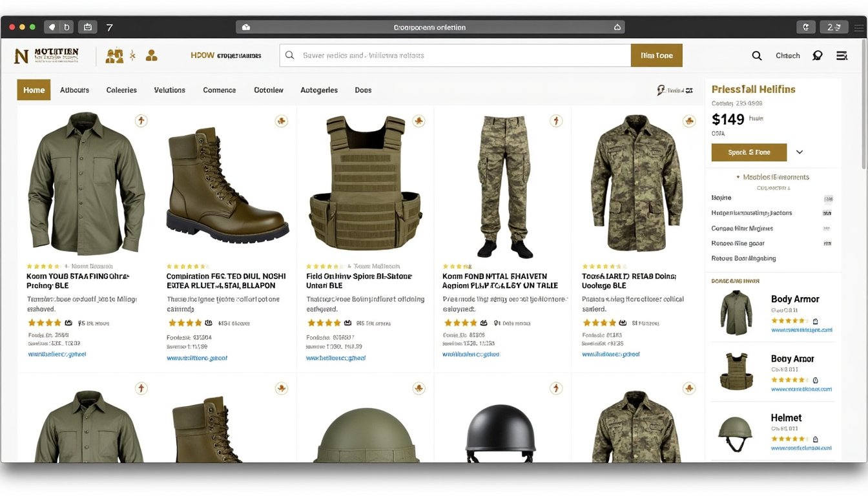Expand the Meables filter section
This screenshot has width=868, height=496.
[x=774, y=177]
